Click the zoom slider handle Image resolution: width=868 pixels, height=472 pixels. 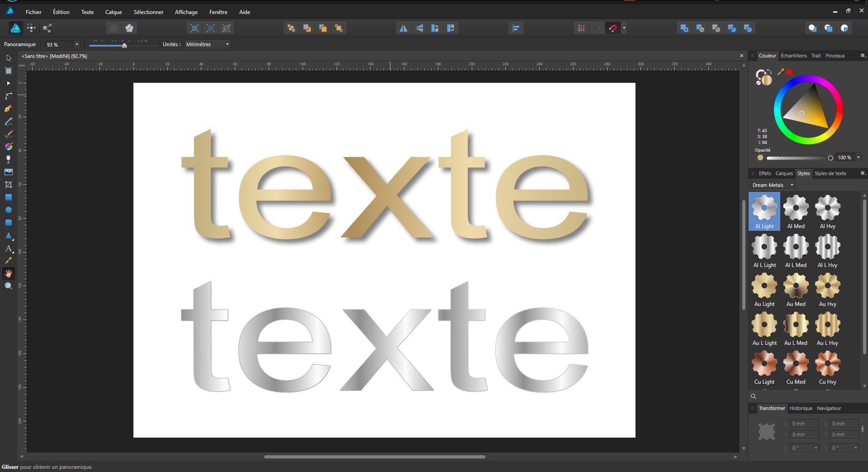[124, 45]
